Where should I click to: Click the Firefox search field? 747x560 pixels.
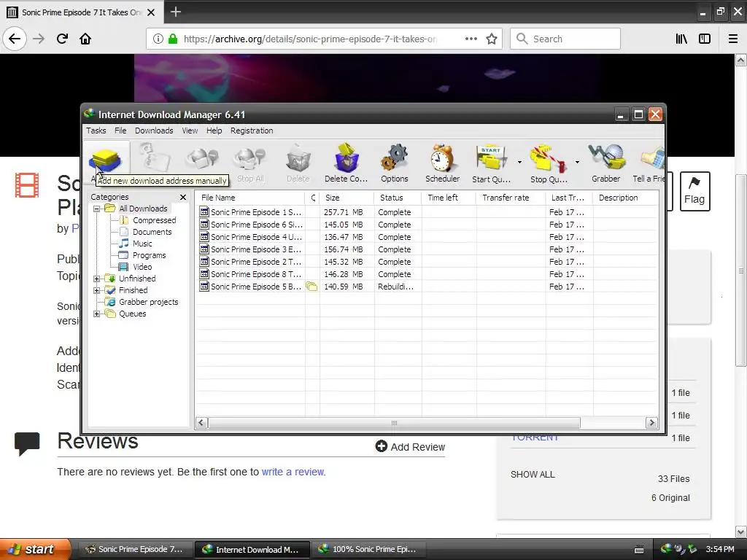pyautogui.click(x=565, y=39)
